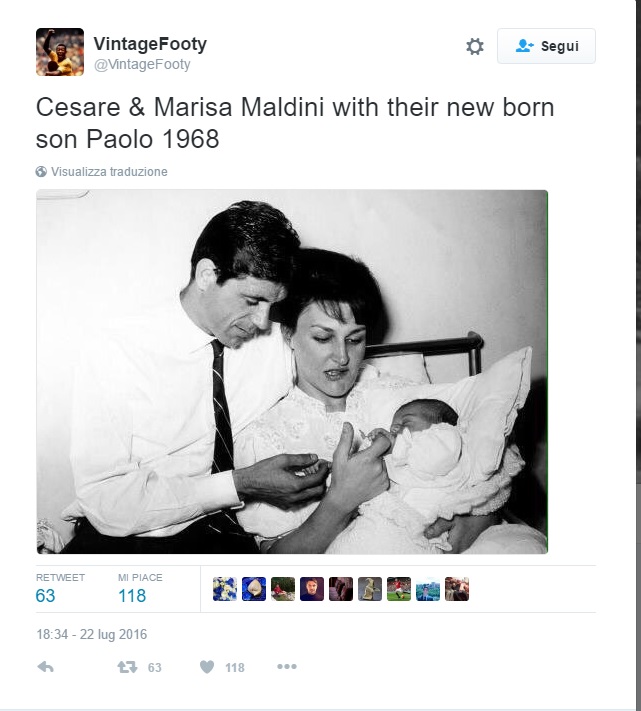Open the VintageFooty display name link
Viewport: 641px width, 711px height.
(150, 44)
